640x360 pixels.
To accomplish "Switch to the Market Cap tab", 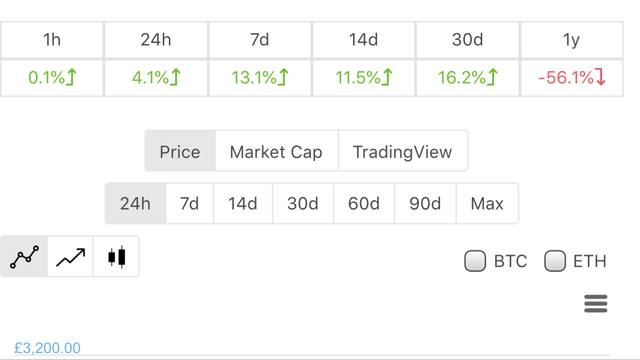I will coord(276,151).
